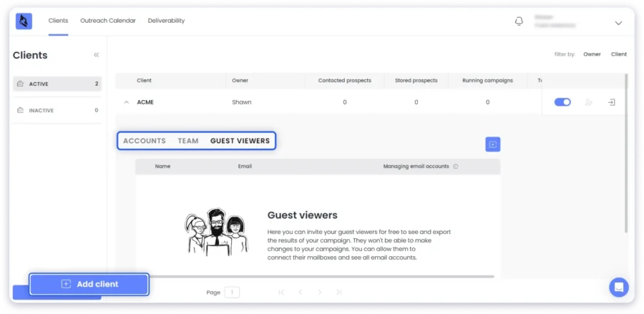Toggle the ACME client active switch
The image size is (644, 314).
pos(562,102)
